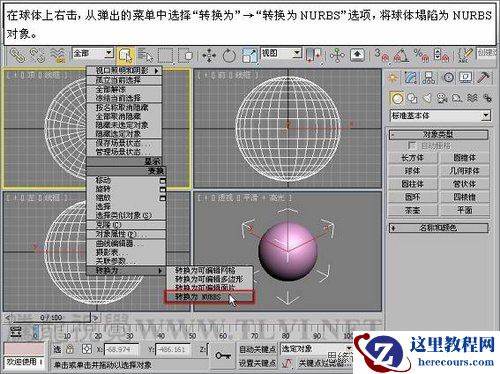Click the 茶壶 teapot button
This screenshot has width=500, height=374.
tap(413, 210)
